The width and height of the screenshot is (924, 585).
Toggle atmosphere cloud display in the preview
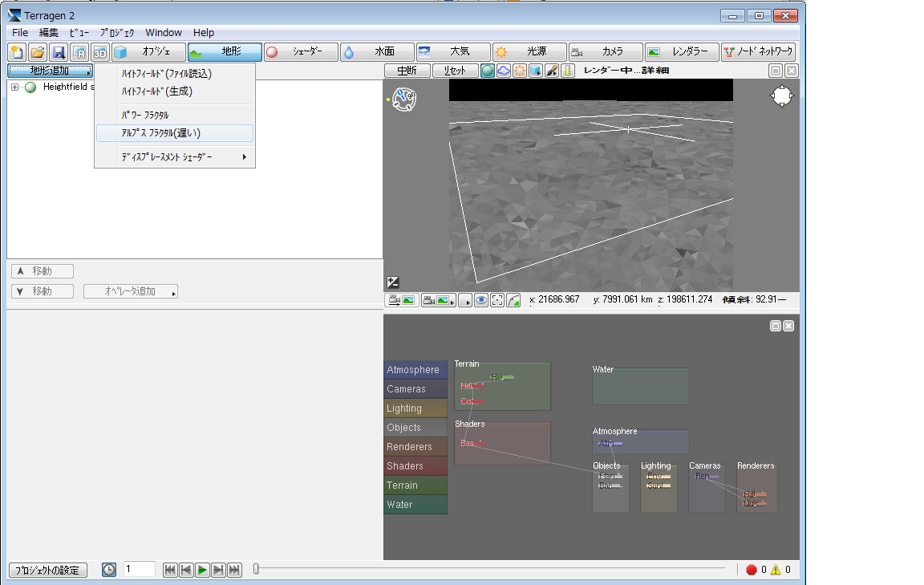[x=504, y=71]
